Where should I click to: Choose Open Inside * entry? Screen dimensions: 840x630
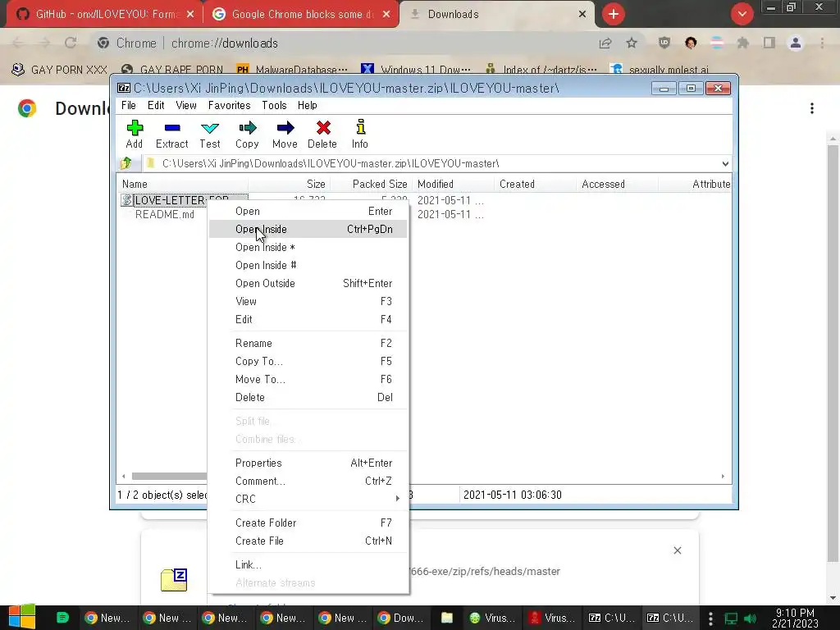click(x=308, y=248)
